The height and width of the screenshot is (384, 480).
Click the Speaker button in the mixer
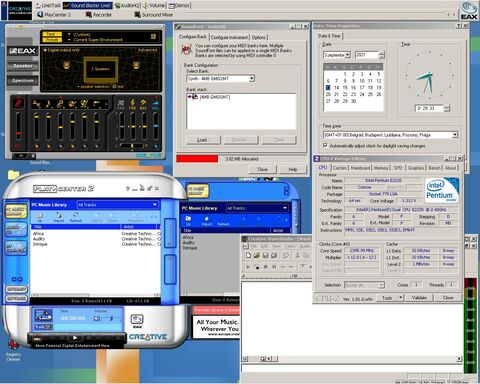pos(23,66)
